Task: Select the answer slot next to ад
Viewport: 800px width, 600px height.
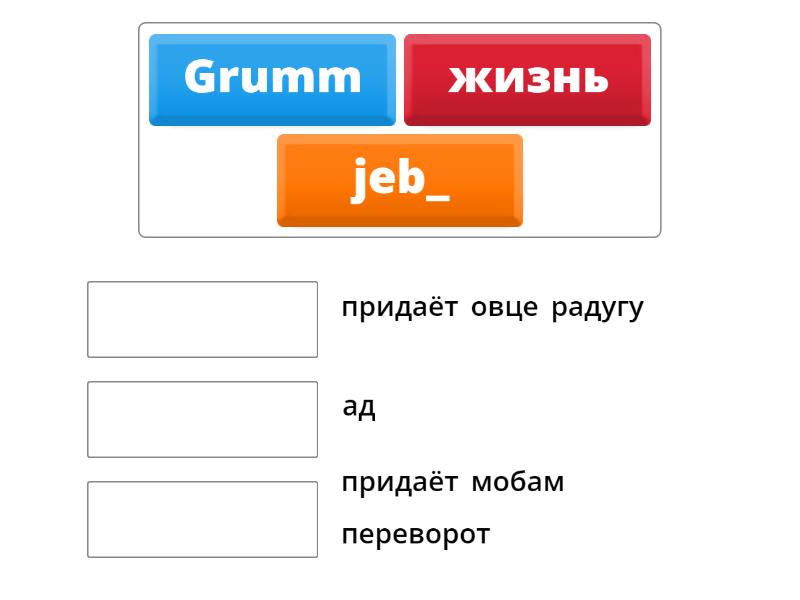Action: click(202, 419)
